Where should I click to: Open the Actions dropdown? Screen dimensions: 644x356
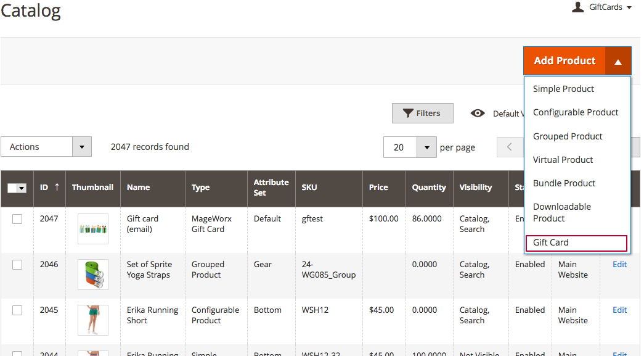(x=46, y=147)
